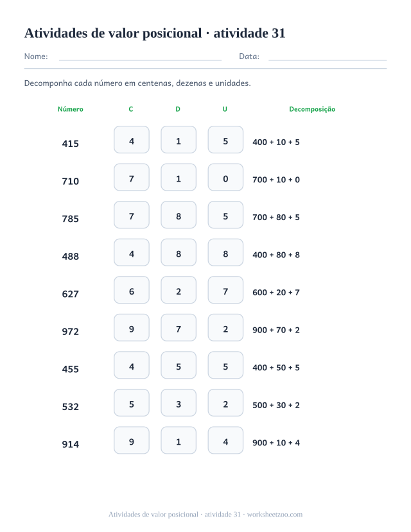411x532 pixels.
Task: Open the worksheetzoo.com footer link
Action: point(275,515)
